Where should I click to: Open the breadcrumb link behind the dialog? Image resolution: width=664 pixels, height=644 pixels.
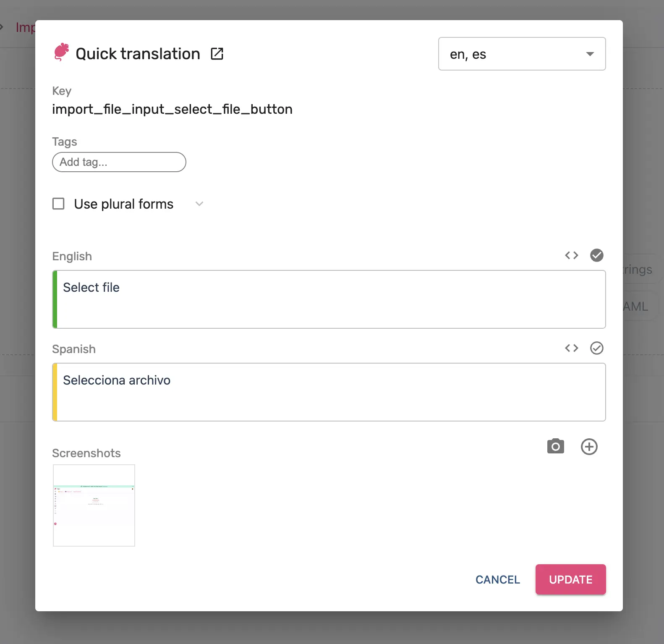click(x=25, y=27)
